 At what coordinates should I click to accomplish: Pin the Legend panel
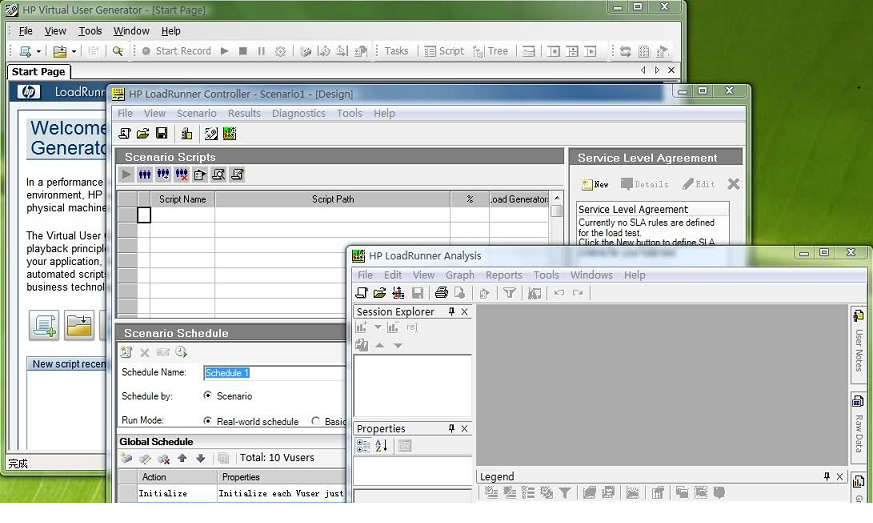point(827,476)
